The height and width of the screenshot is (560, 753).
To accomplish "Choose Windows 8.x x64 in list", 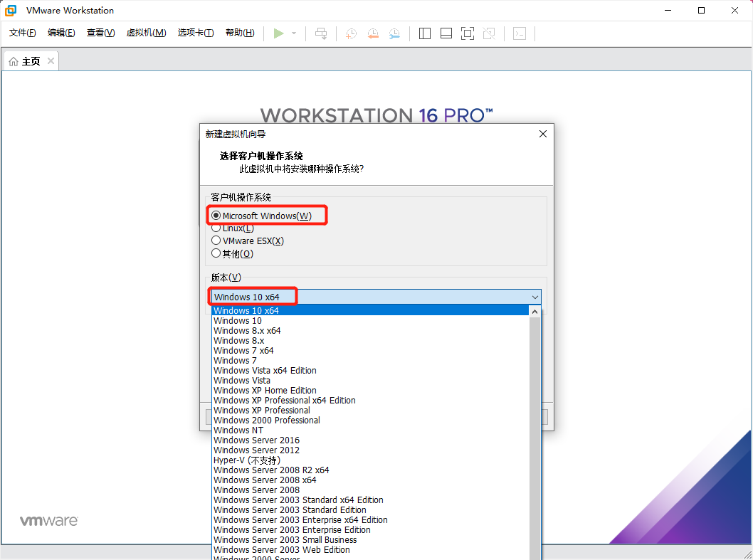I will click(x=370, y=331).
